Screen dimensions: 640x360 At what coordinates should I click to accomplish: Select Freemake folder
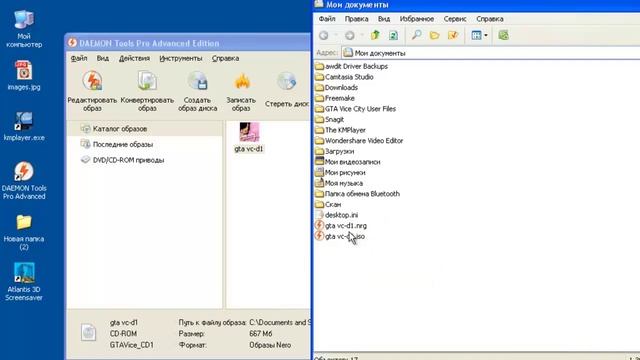(x=335, y=98)
